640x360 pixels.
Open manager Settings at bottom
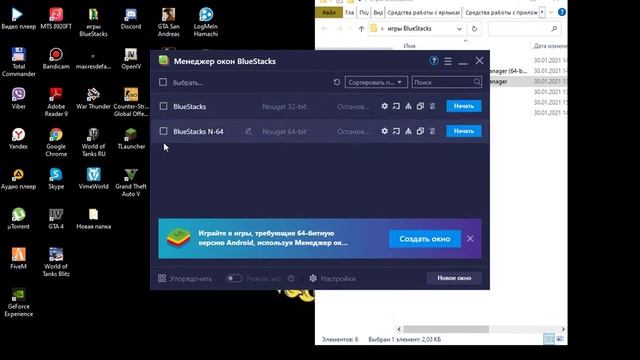(333, 278)
